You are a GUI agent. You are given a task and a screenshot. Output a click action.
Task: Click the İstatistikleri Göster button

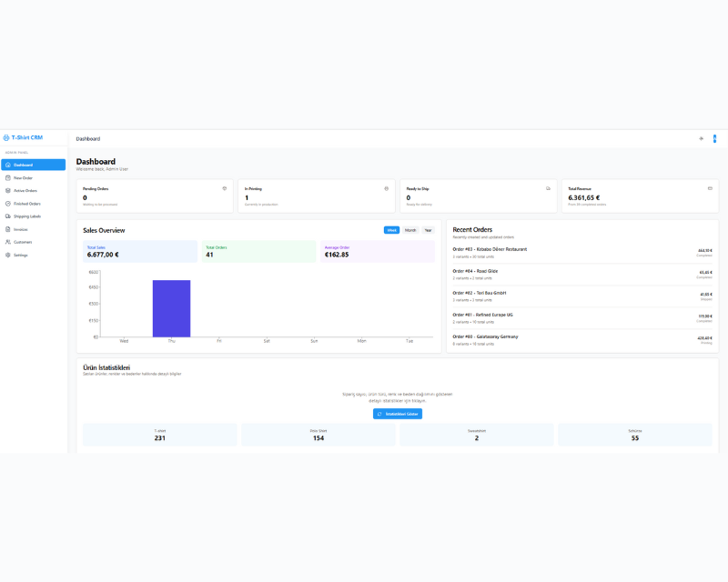click(398, 414)
